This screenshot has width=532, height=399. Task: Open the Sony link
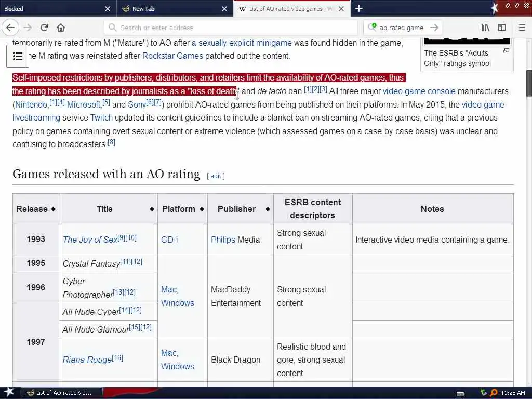137,104
